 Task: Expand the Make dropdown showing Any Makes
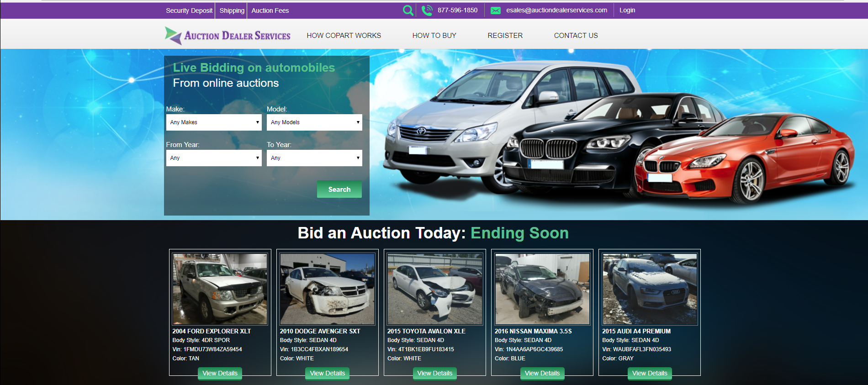214,122
